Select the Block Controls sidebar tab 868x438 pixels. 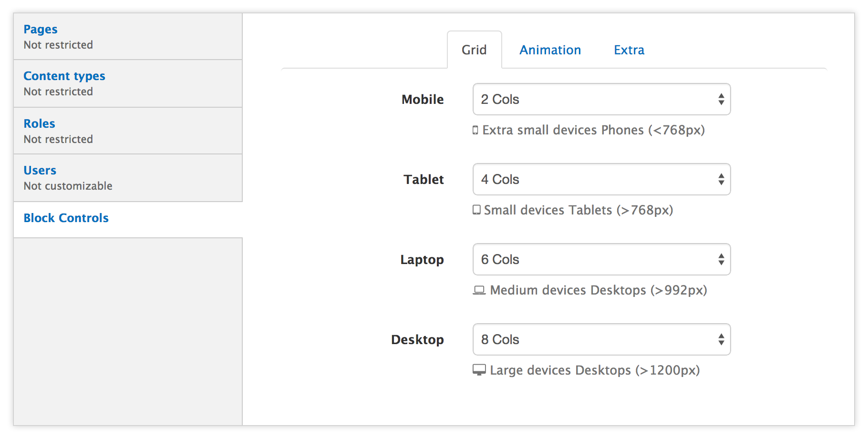pos(66,218)
